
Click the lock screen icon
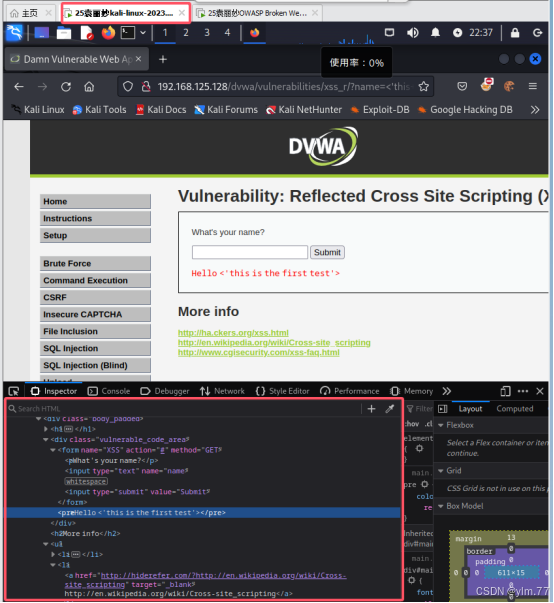tap(515, 33)
